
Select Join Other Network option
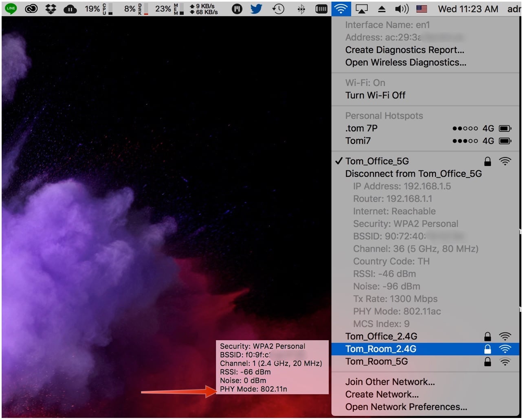(x=390, y=382)
